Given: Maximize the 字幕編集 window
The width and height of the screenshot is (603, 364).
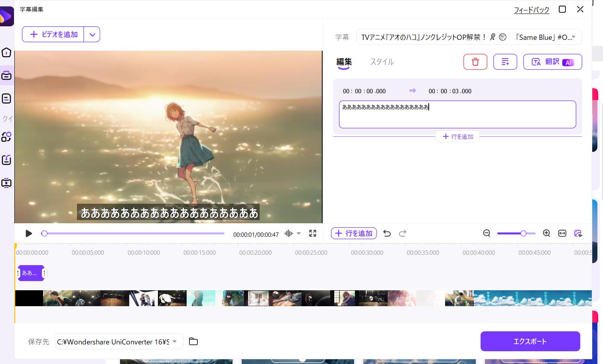Looking at the screenshot, I should coord(562,9).
